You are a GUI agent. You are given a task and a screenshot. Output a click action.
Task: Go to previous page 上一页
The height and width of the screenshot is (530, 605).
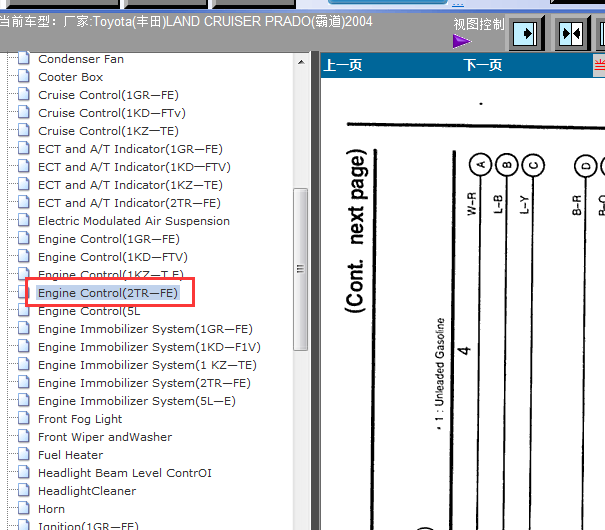pyautogui.click(x=343, y=65)
